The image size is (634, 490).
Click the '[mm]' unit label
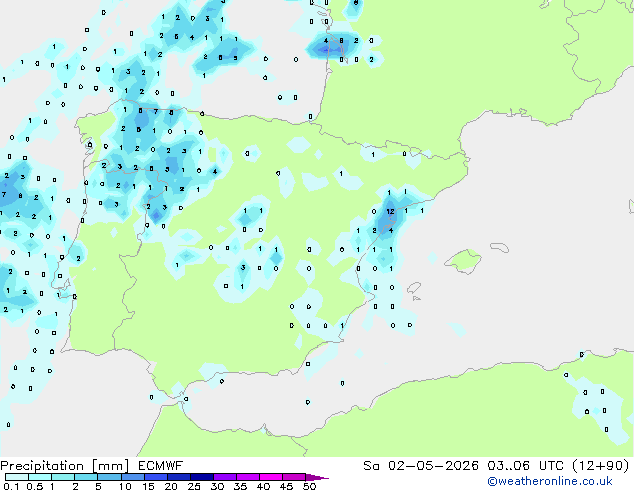point(110,466)
